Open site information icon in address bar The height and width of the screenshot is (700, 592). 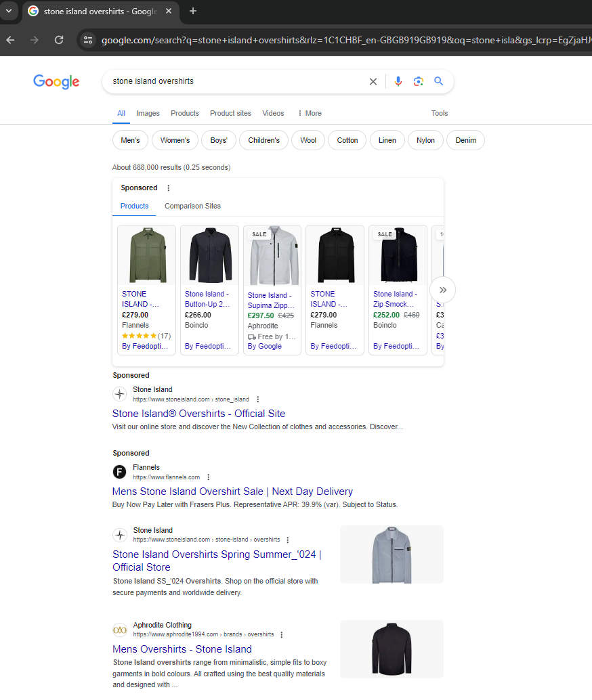click(88, 40)
